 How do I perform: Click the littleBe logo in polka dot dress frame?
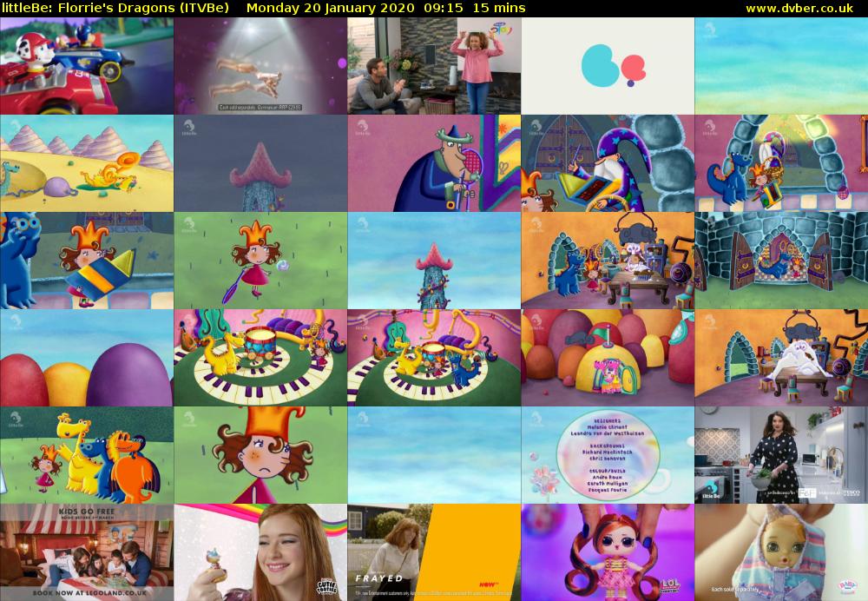point(712,490)
